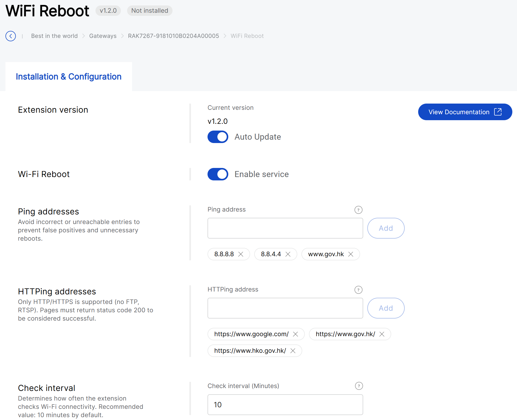Open the HTTPing address help icon
Viewport: 517px width, 420px height.
click(x=358, y=290)
